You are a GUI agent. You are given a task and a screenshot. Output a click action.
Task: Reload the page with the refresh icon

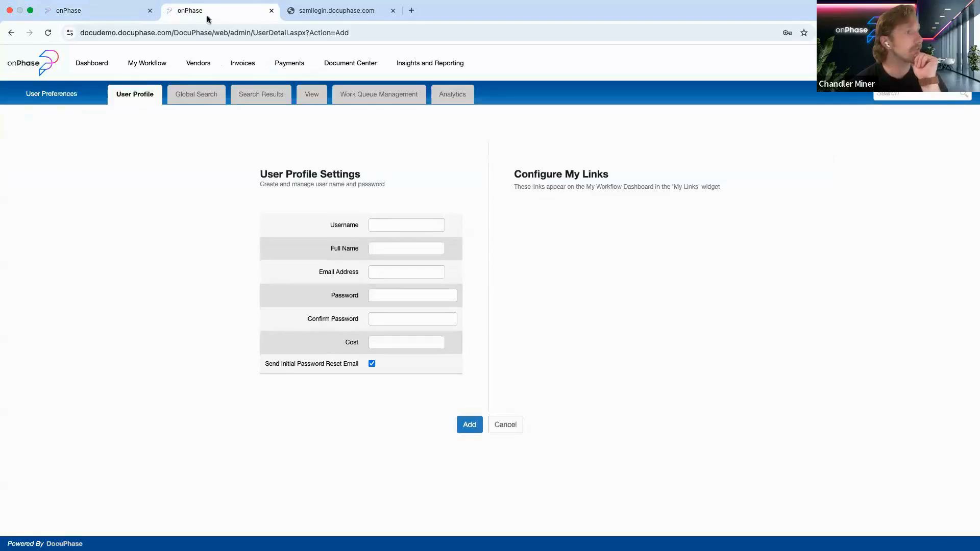[48, 33]
